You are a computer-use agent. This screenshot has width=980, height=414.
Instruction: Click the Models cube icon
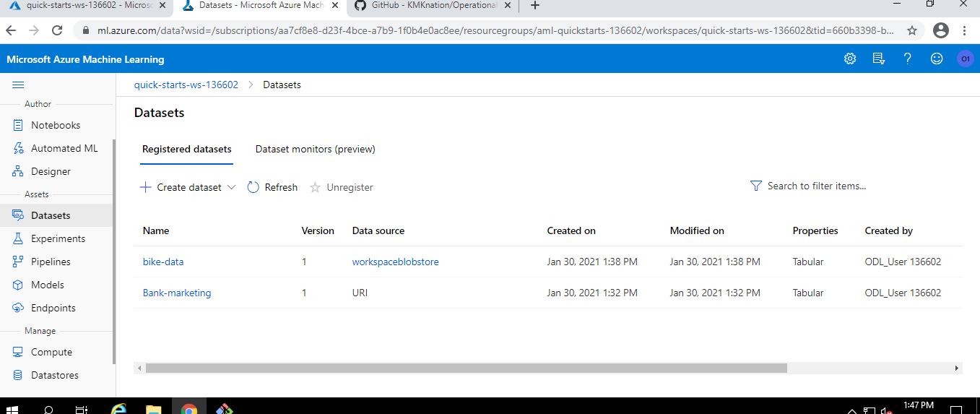tap(18, 285)
